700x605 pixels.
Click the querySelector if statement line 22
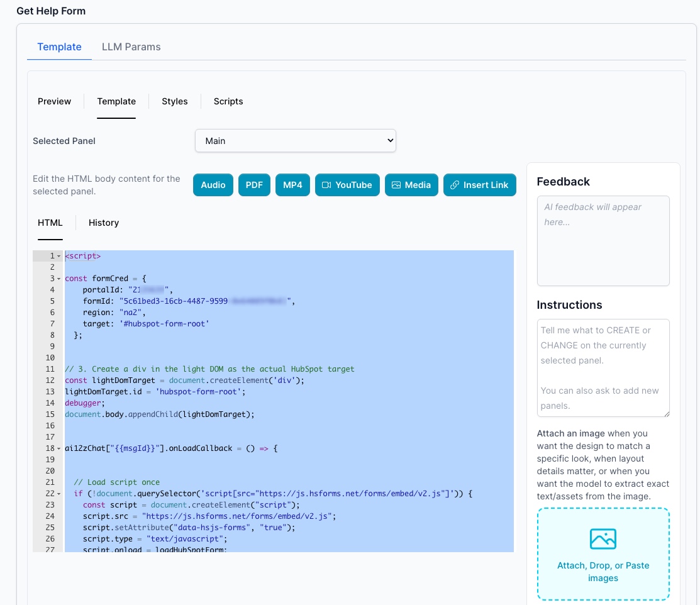273,494
